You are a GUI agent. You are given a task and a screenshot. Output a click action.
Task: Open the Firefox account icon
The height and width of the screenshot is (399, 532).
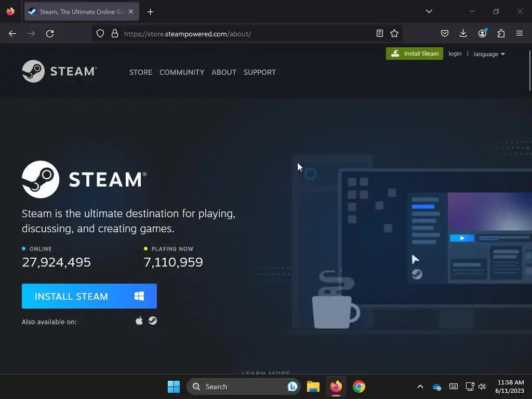pos(482,33)
